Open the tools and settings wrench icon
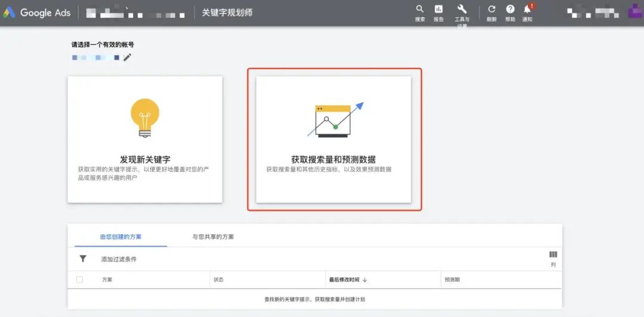The height and width of the screenshot is (317, 644). (x=462, y=9)
